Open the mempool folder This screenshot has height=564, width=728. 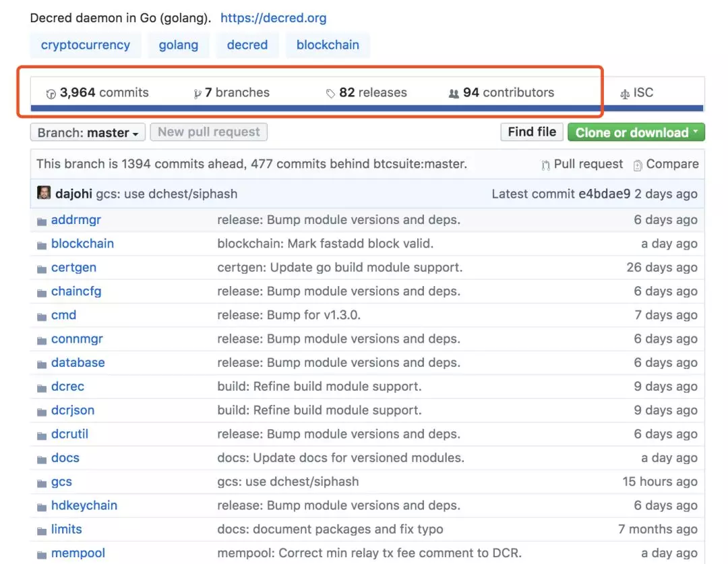[x=78, y=553]
